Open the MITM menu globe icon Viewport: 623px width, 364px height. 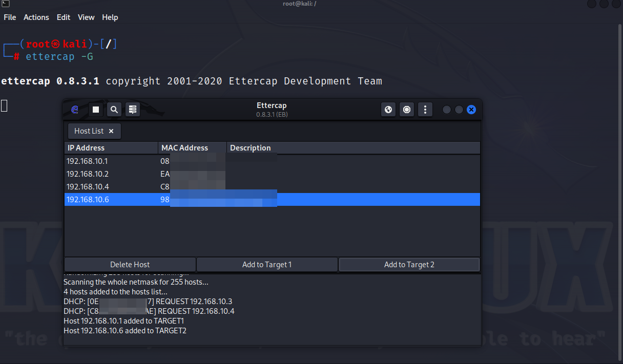pos(388,110)
